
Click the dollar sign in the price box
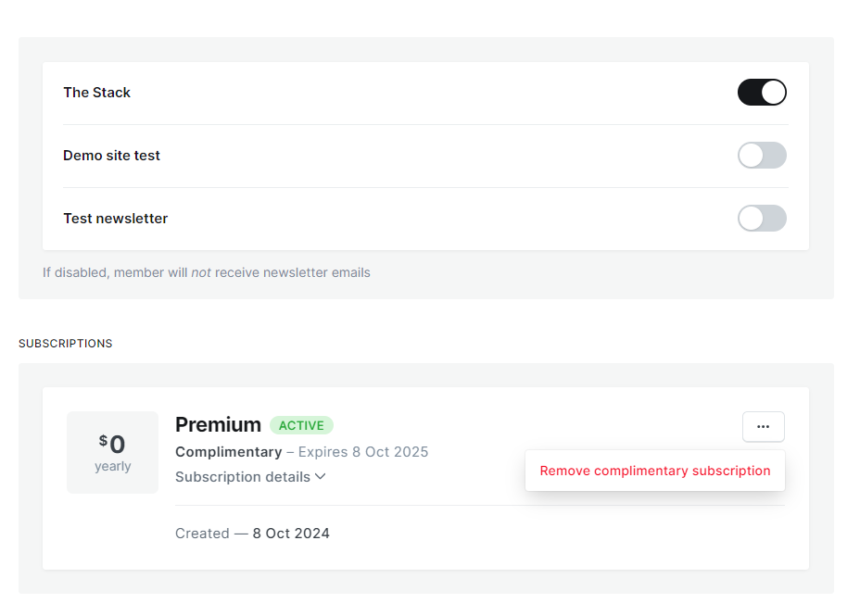pos(103,440)
